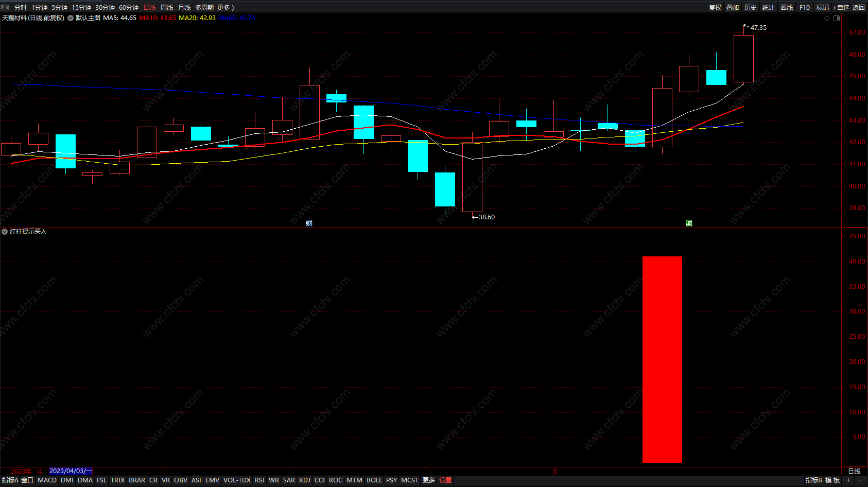Click the blue MA60: 42.74 label
The width and height of the screenshot is (868, 487).
point(237,18)
